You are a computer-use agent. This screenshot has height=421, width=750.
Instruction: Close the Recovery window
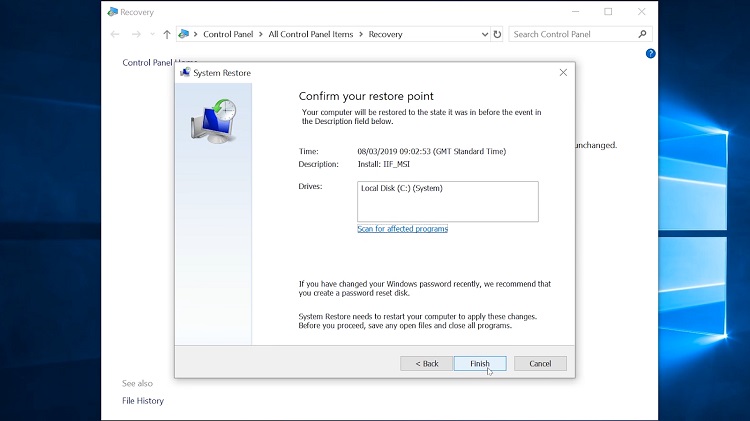pos(641,11)
